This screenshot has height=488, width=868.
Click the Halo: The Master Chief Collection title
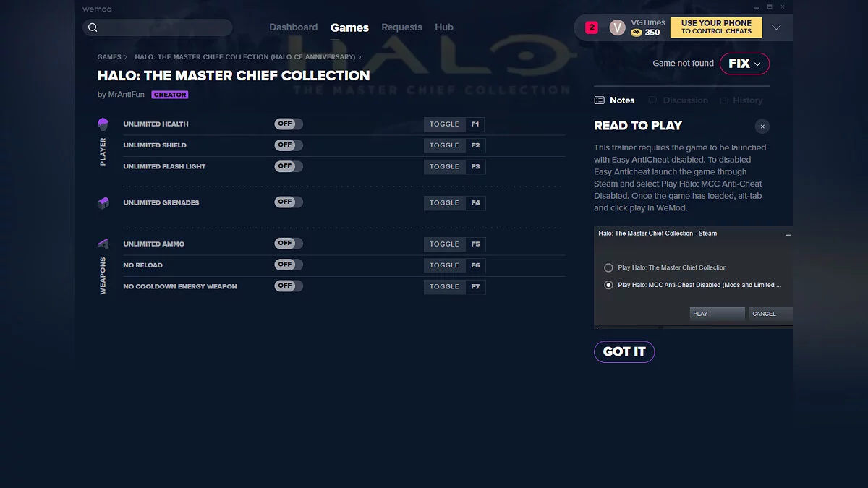234,75
